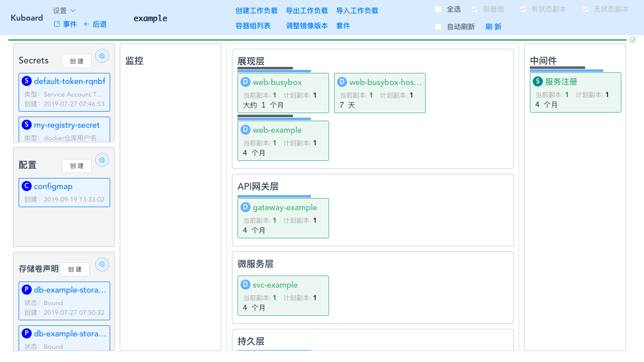Click the magnifier icon on the 配置 panel
Screen dimensions: 644x362
102,160
